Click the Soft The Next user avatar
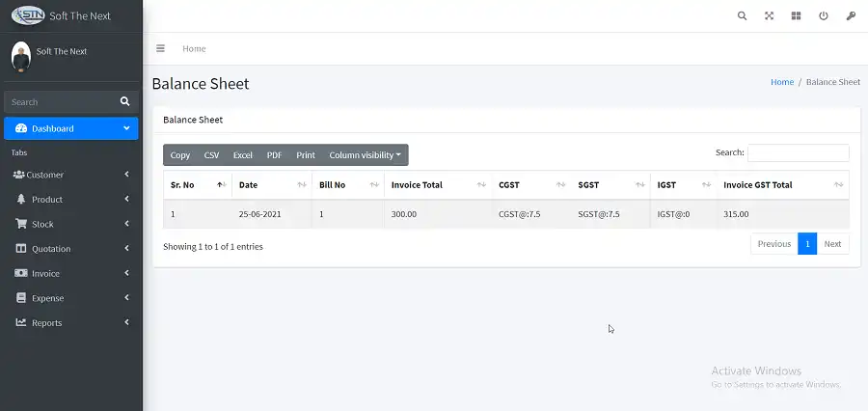This screenshot has width=868, height=411. 20,55
